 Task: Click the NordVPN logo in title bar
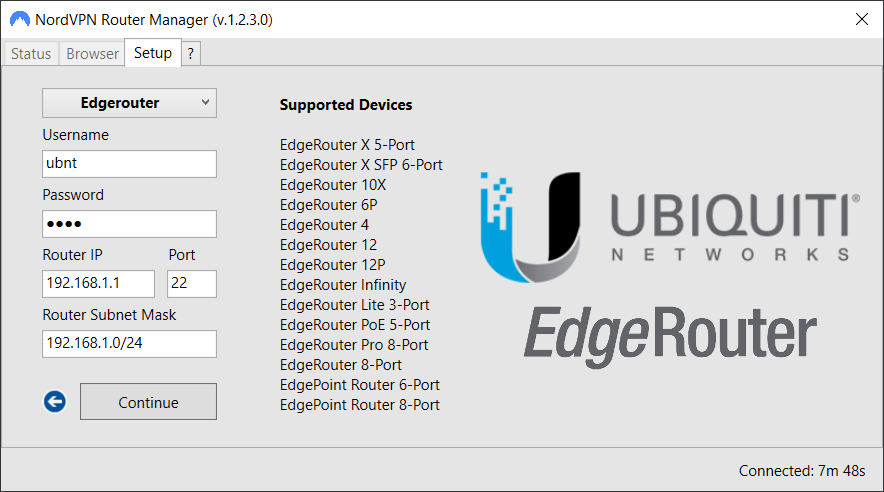click(x=20, y=20)
